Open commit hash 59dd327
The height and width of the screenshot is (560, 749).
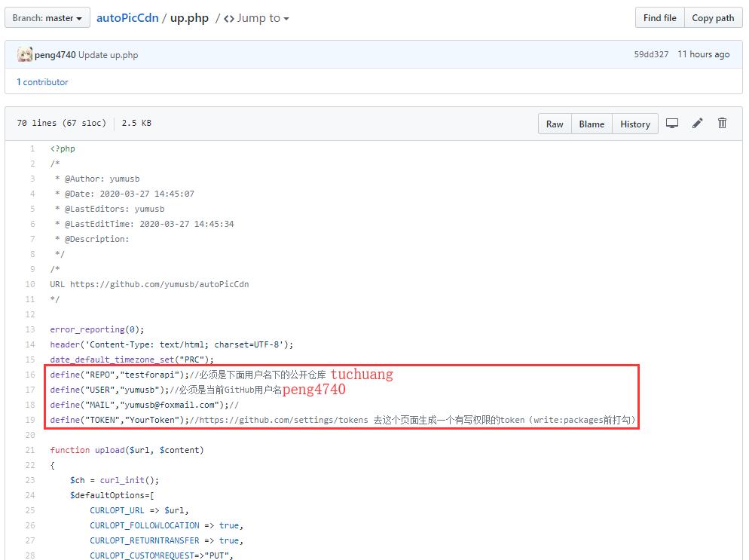click(x=651, y=54)
